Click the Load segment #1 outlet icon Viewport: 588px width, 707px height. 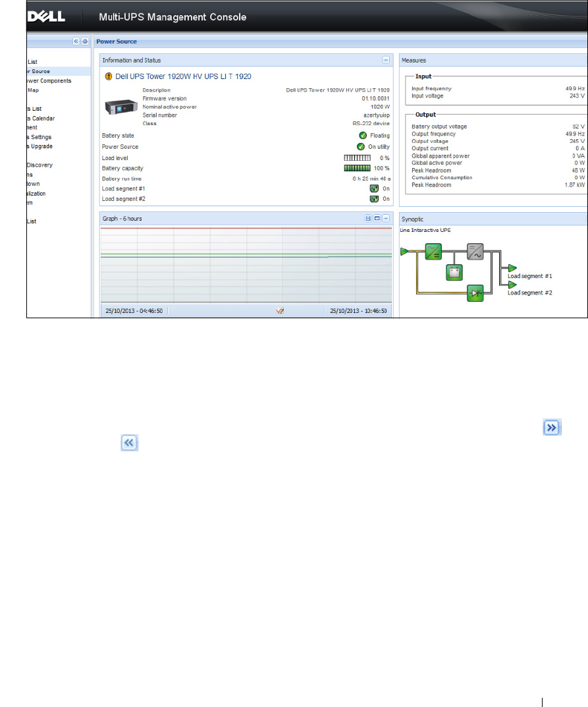coord(374,188)
